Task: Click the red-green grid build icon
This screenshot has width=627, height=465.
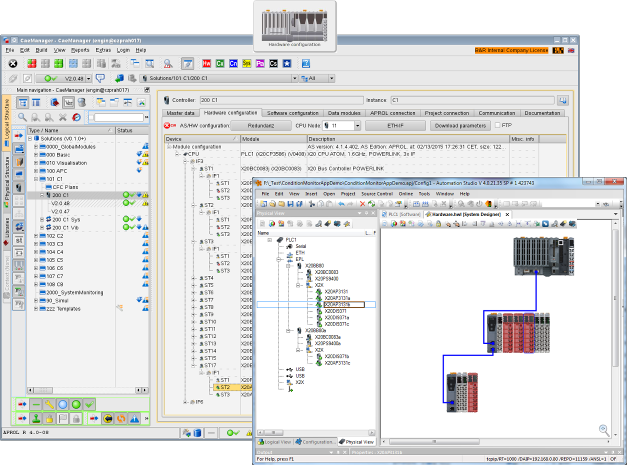Action: 32,64
